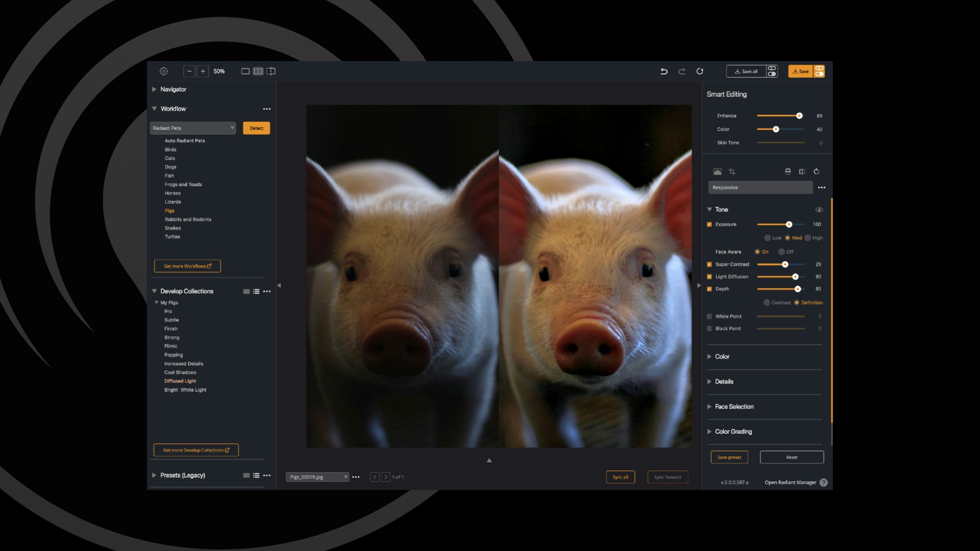Uncheck the Exposure checkbox
The width and height of the screenshot is (980, 551).
709,224
